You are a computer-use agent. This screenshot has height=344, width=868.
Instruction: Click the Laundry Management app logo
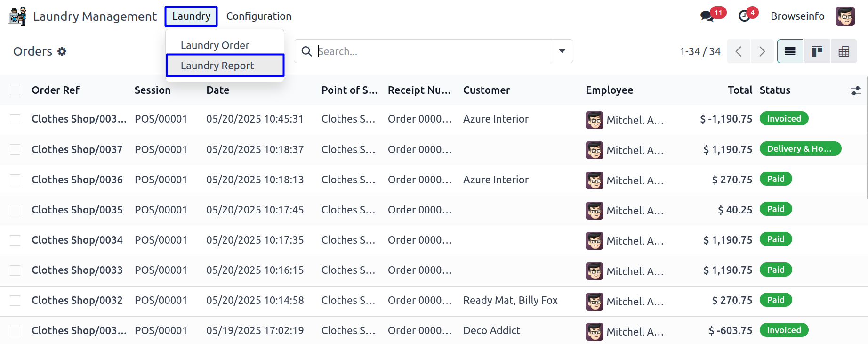(x=18, y=16)
